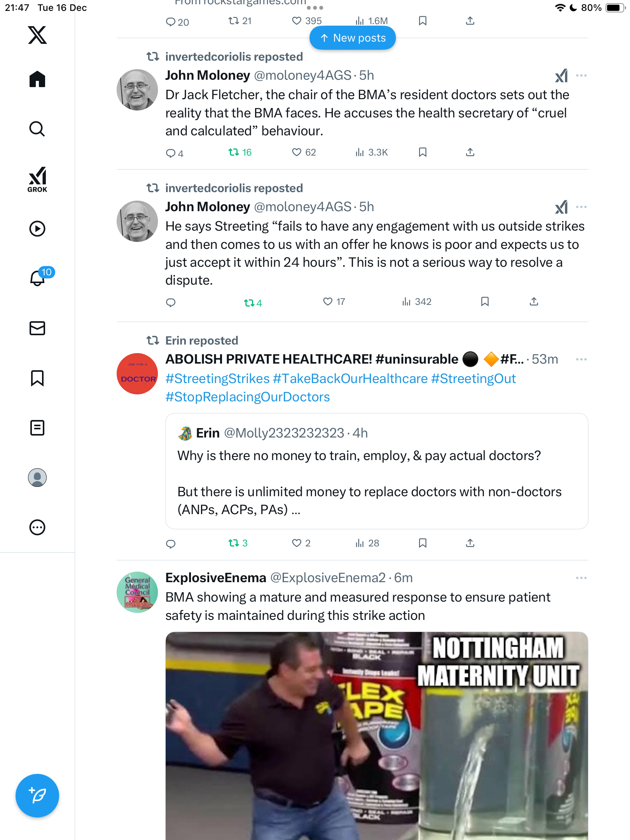Open the notifications bell
The image size is (630, 840).
[37, 278]
